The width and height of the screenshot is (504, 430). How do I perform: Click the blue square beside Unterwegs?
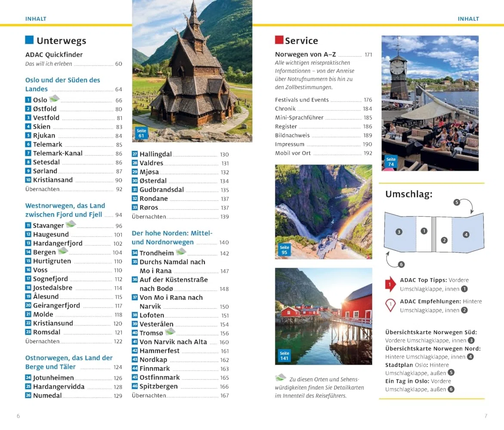pos(29,40)
